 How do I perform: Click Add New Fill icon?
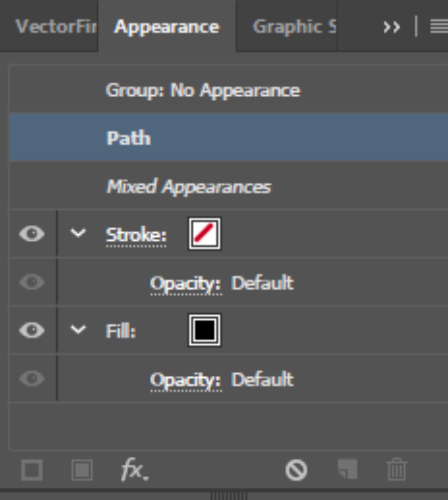[82, 470]
